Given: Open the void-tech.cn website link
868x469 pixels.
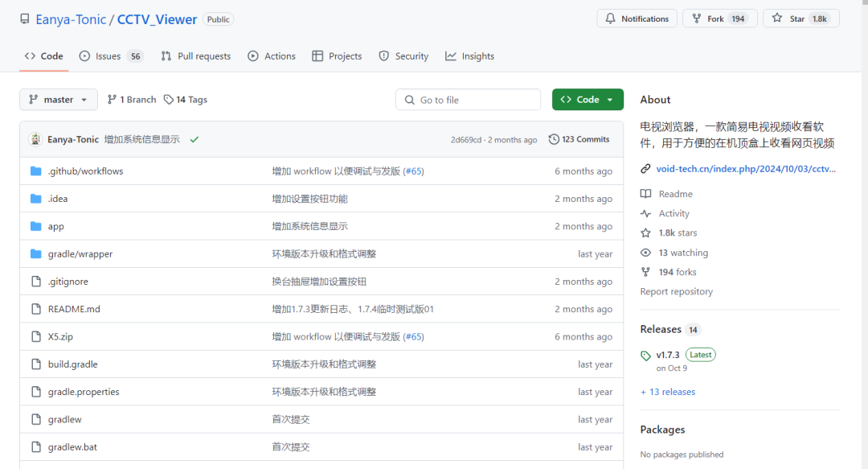Looking at the screenshot, I should 746,168.
